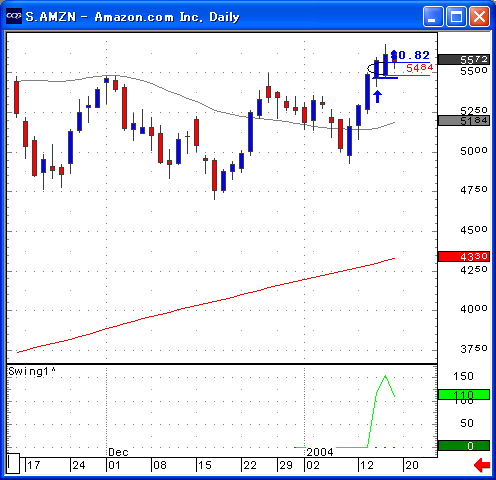Click the 17 date marker on the time axis

coord(33,465)
